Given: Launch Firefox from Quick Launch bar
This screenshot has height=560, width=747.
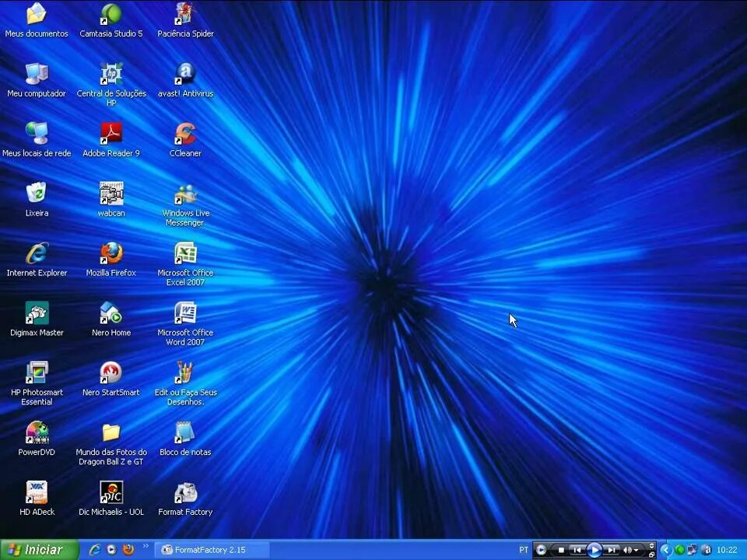Looking at the screenshot, I should (x=128, y=550).
